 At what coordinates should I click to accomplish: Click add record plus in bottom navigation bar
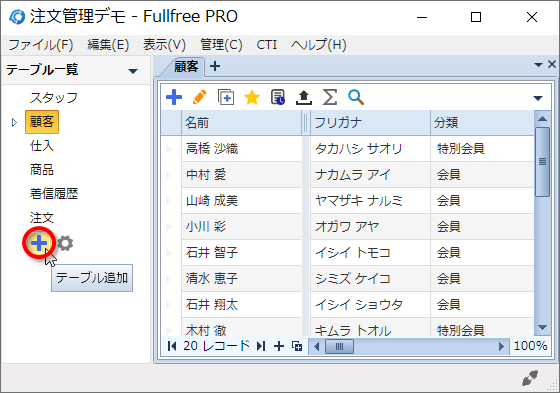[x=279, y=346]
